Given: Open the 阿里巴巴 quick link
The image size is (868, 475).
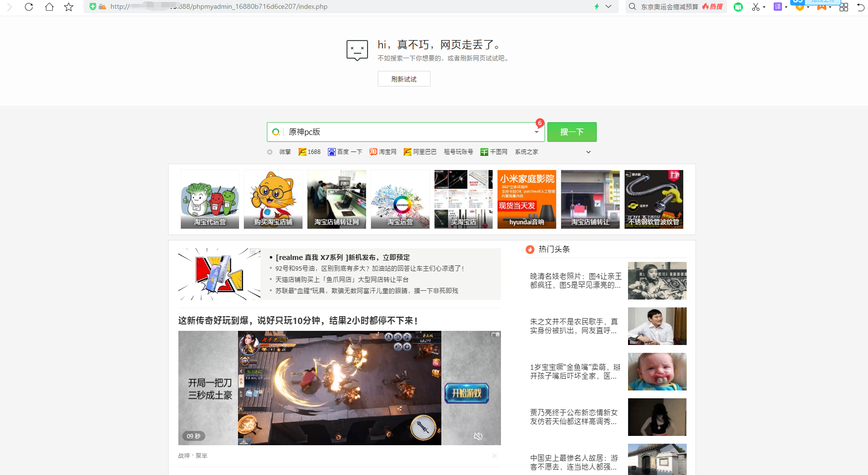Looking at the screenshot, I should pos(420,152).
